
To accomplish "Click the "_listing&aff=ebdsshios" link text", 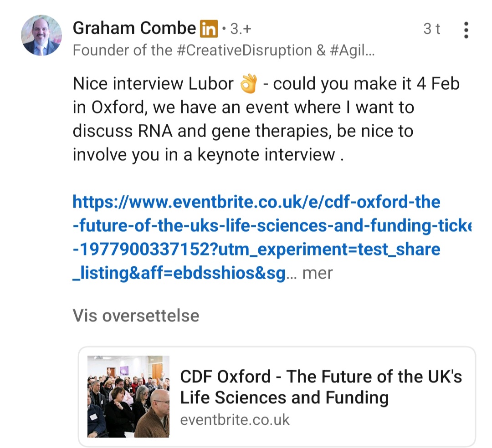I will (180, 273).
